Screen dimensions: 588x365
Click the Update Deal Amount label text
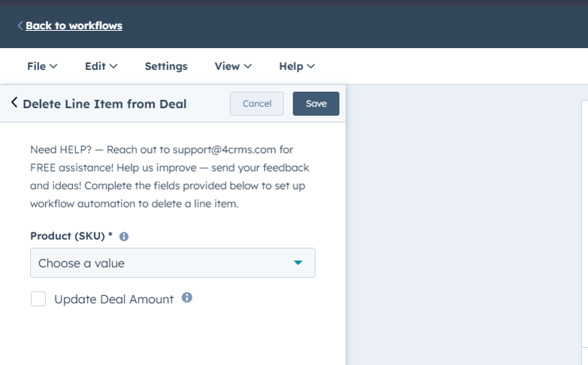(x=114, y=300)
